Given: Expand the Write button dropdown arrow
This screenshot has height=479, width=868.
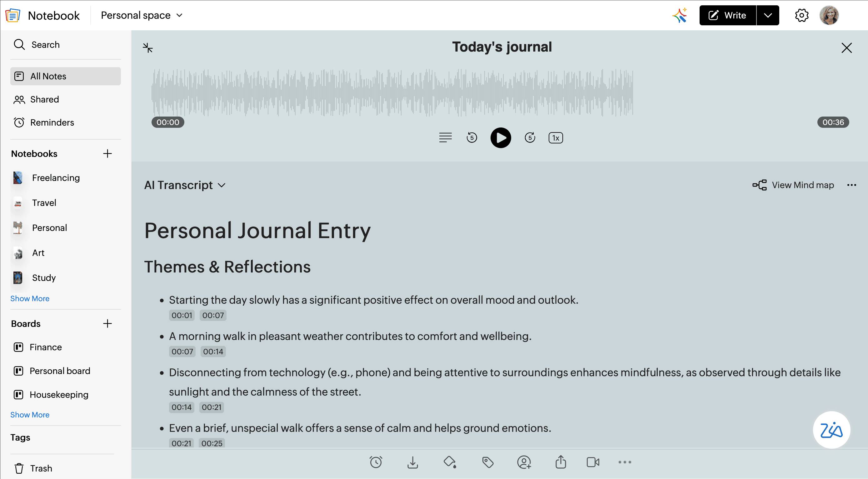Looking at the screenshot, I should point(768,16).
